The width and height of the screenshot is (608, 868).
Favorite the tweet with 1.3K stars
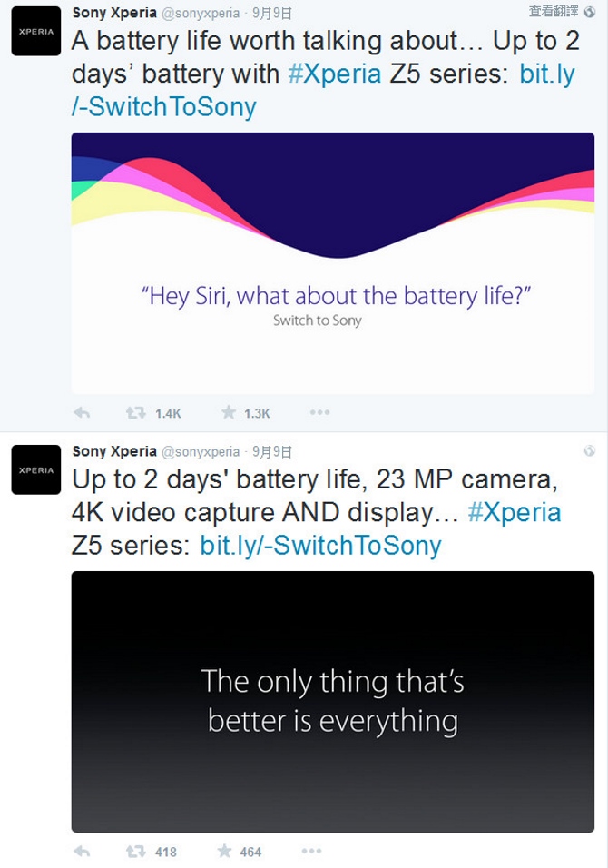(229, 413)
